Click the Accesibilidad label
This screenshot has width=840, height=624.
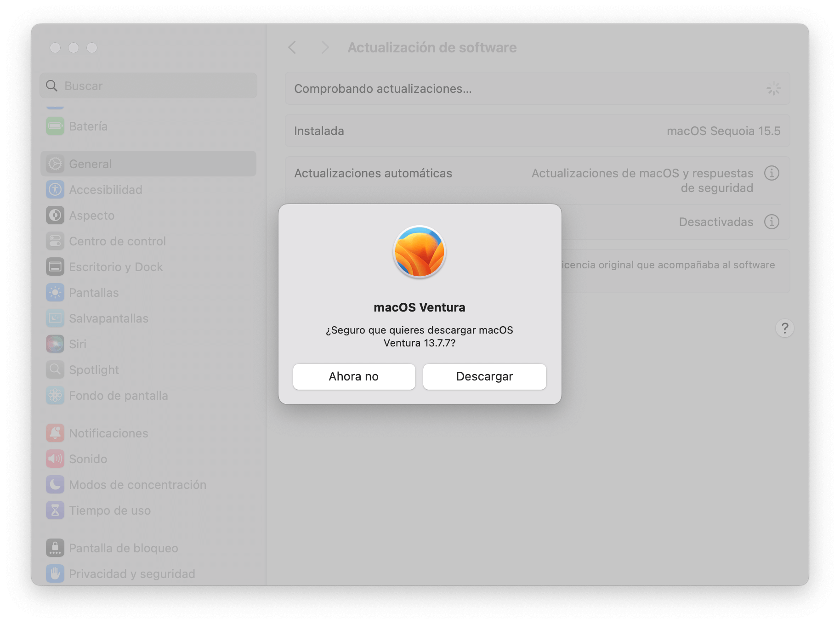pyautogui.click(x=106, y=190)
